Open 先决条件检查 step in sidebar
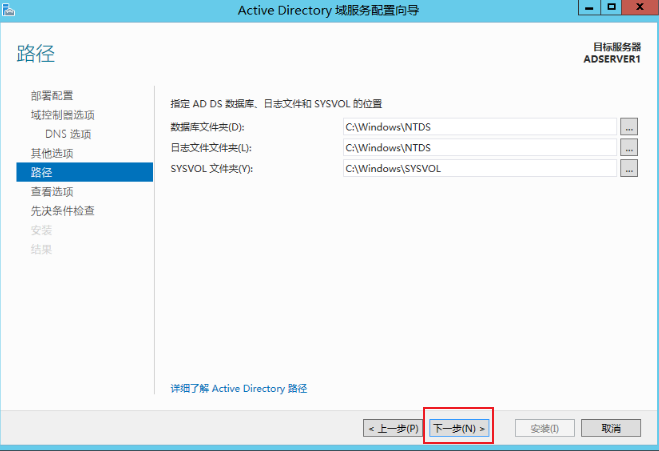This screenshot has width=659, height=451. pos(63,211)
